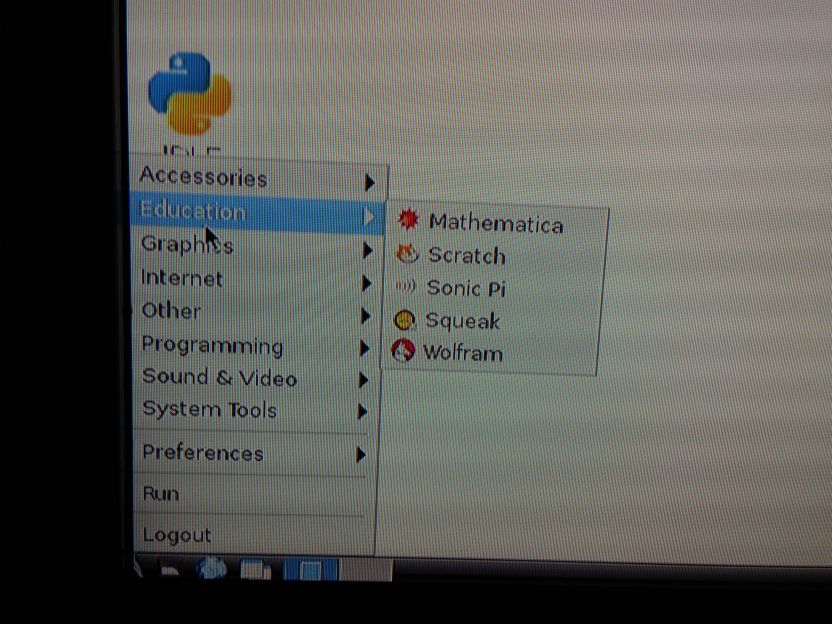Expand the Internet submenu arrow
Image resolution: width=832 pixels, height=624 pixels.
366,283
